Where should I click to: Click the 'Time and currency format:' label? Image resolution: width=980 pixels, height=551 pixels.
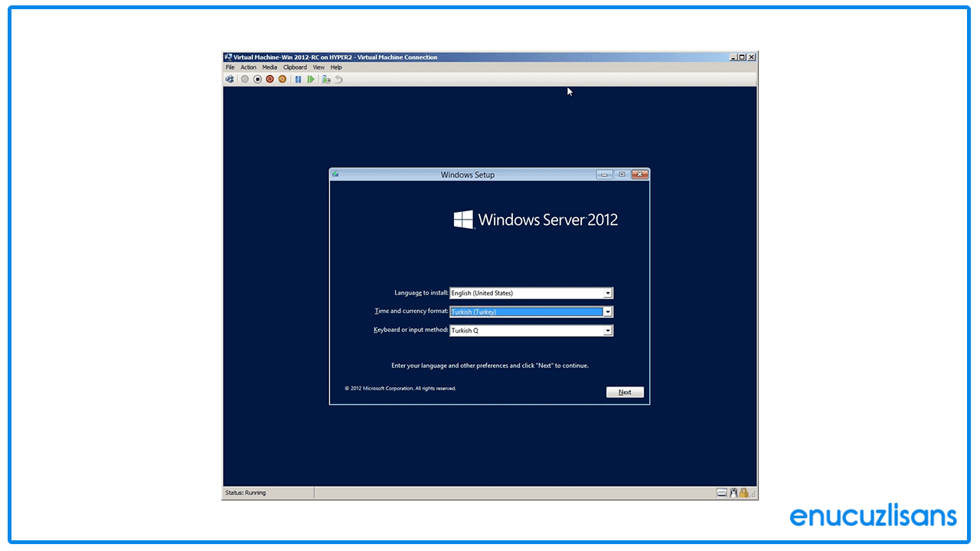click(411, 311)
